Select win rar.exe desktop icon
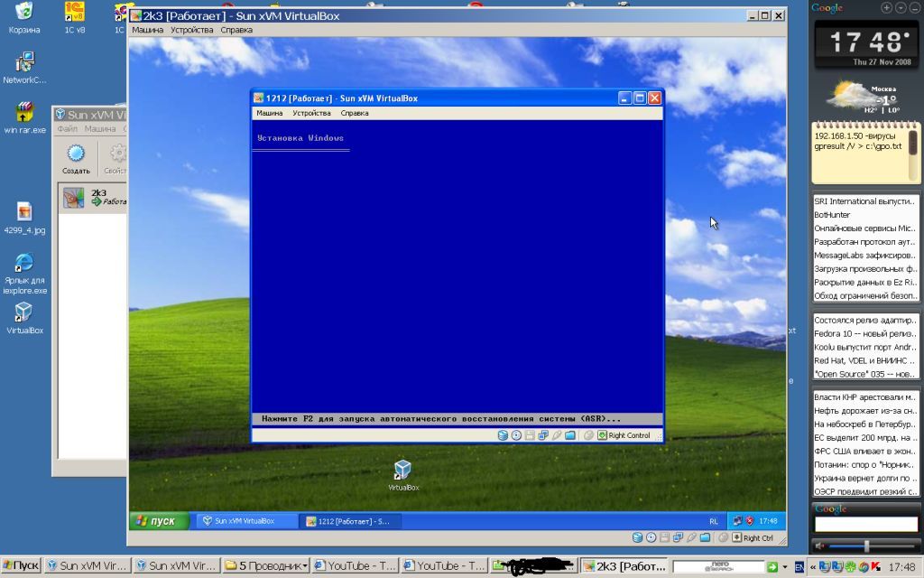Screen dimensions: 924x578 click(x=24, y=118)
